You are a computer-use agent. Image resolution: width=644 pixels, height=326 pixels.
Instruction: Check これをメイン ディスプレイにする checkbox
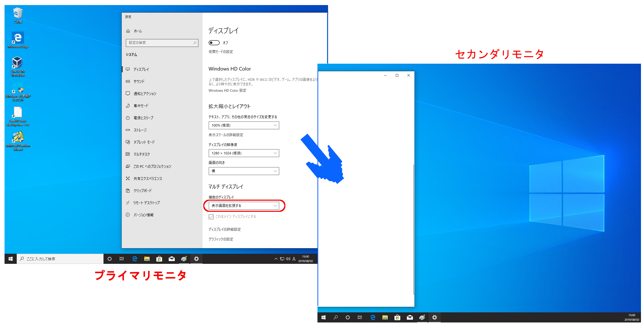pos(211,217)
